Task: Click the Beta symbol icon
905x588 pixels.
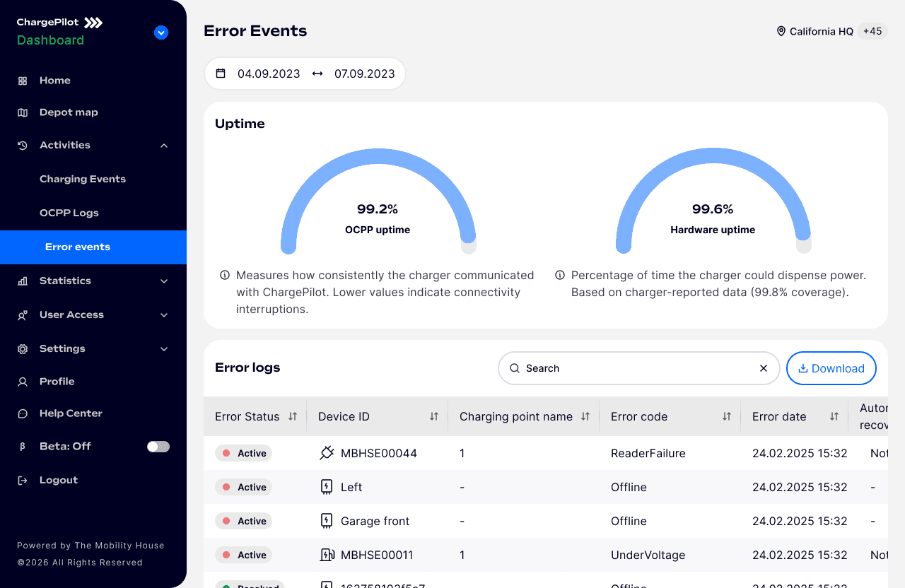Action: tap(23, 447)
